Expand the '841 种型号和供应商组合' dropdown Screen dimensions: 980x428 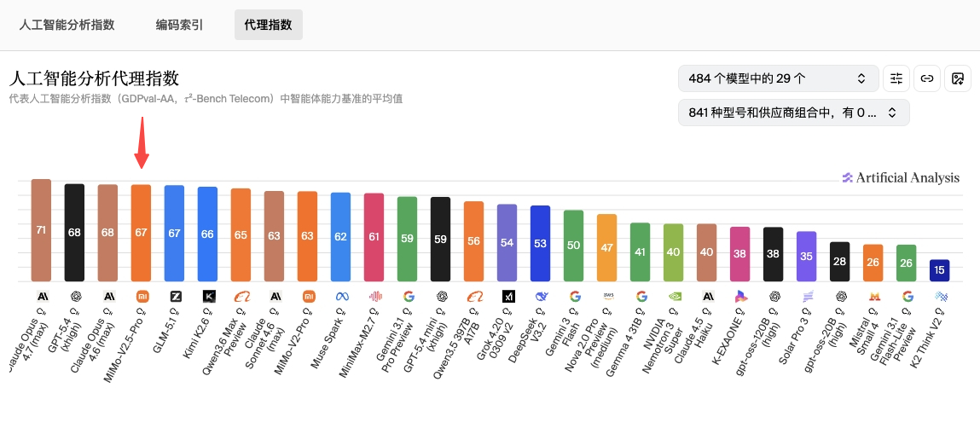click(x=793, y=112)
